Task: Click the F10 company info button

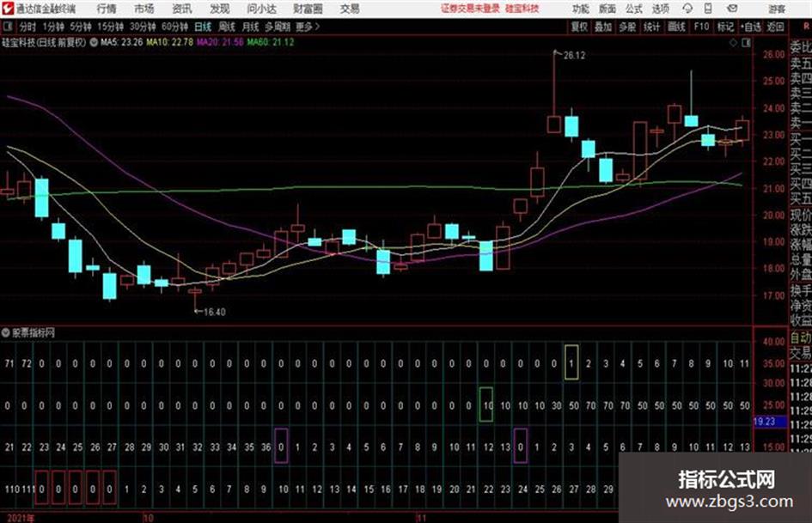Action: 701,27
